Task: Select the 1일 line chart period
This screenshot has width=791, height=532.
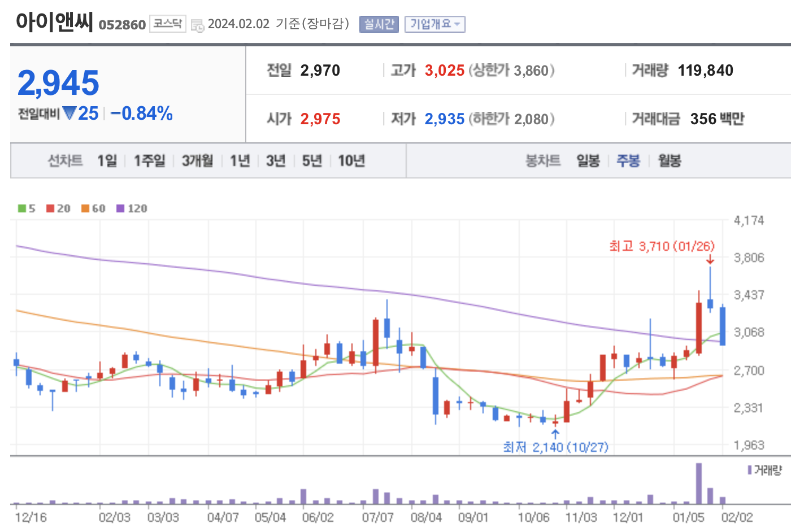Action: coord(107,161)
